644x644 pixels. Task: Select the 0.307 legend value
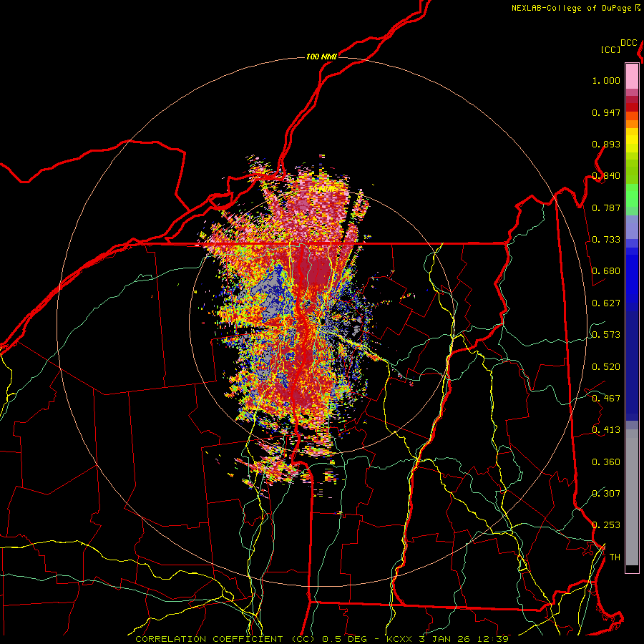pyautogui.click(x=606, y=494)
